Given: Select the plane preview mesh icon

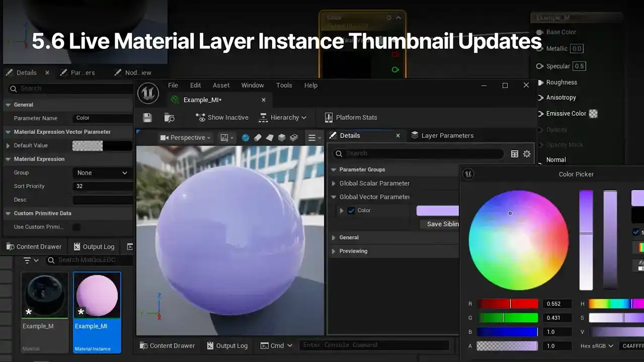Looking at the screenshot, I should (x=270, y=138).
